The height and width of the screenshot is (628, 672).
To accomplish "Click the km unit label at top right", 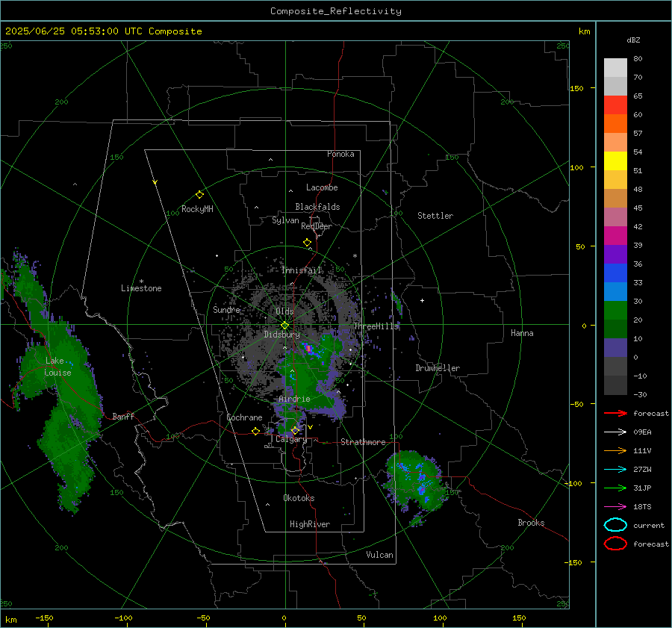I will click(584, 31).
